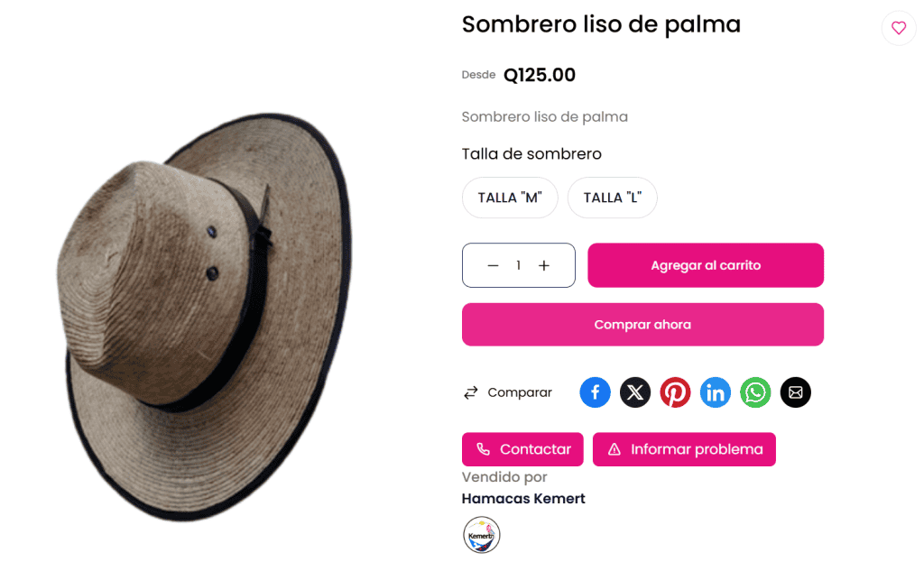The image size is (924, 562).
Task: Contactar the seller by phone
Action: point(522,449)
